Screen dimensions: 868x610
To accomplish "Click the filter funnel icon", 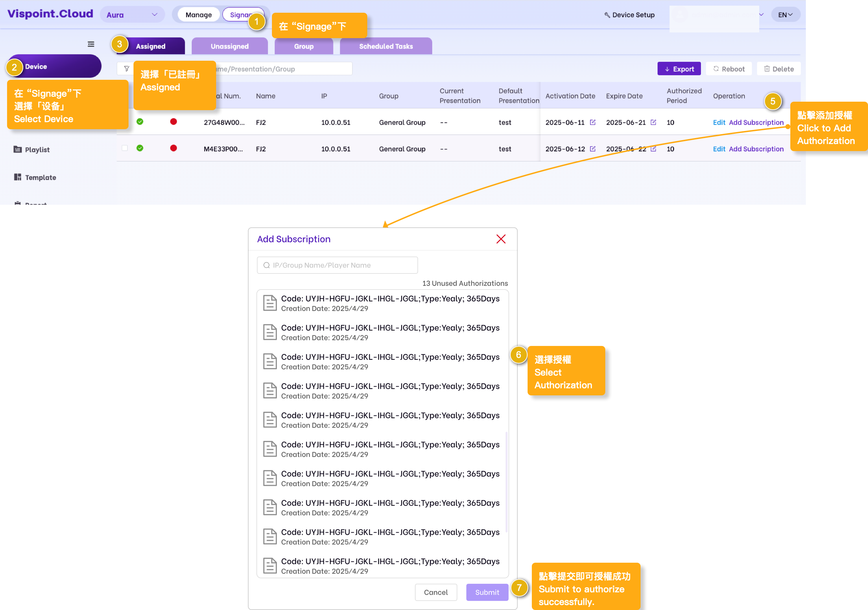I will (x=127, y=69).
